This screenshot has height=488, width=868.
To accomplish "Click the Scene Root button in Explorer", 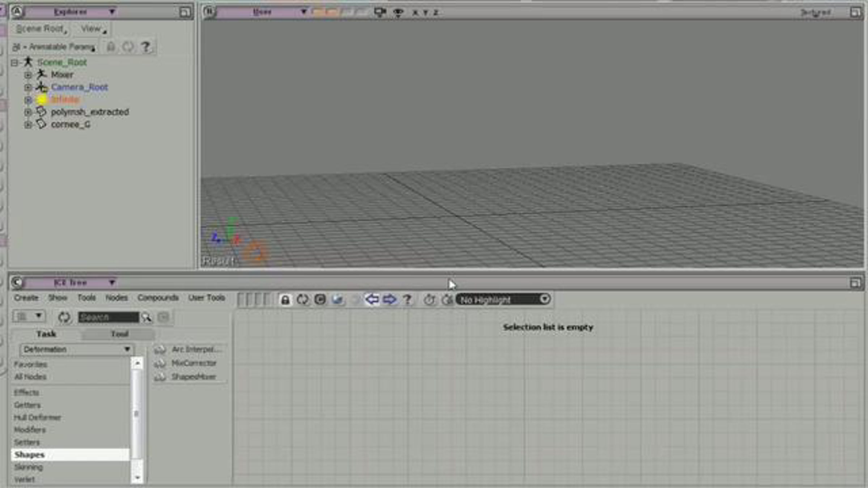I will (x=41, y=29).
